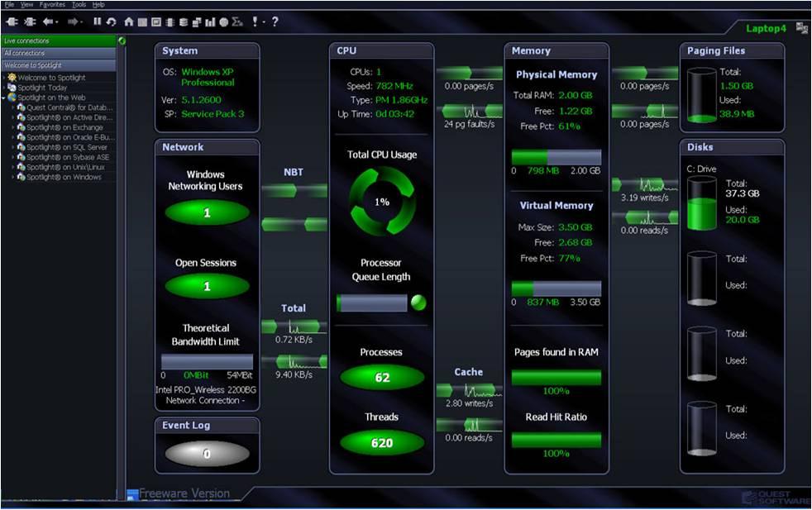Open the Tools menu

click(x=79, y=5)
